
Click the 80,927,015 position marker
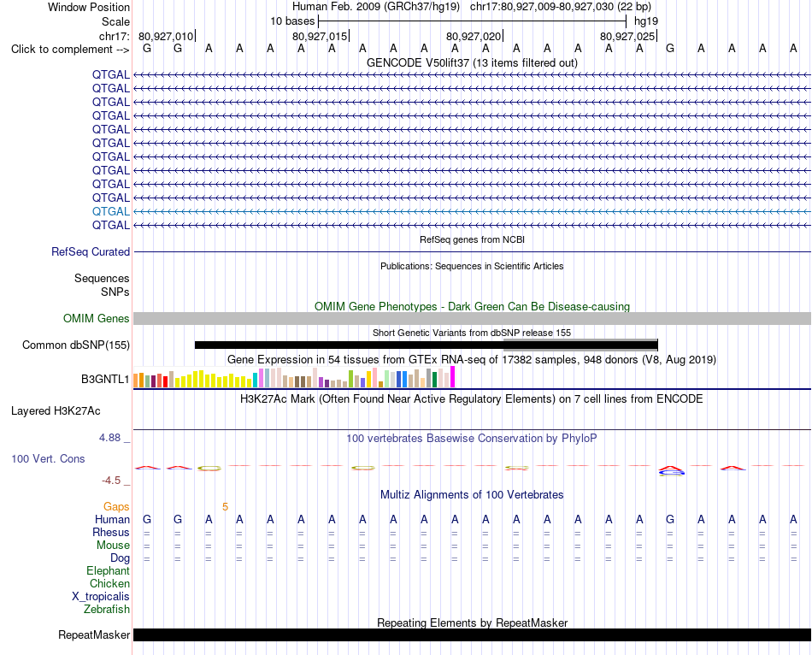[x=321, y=36]
